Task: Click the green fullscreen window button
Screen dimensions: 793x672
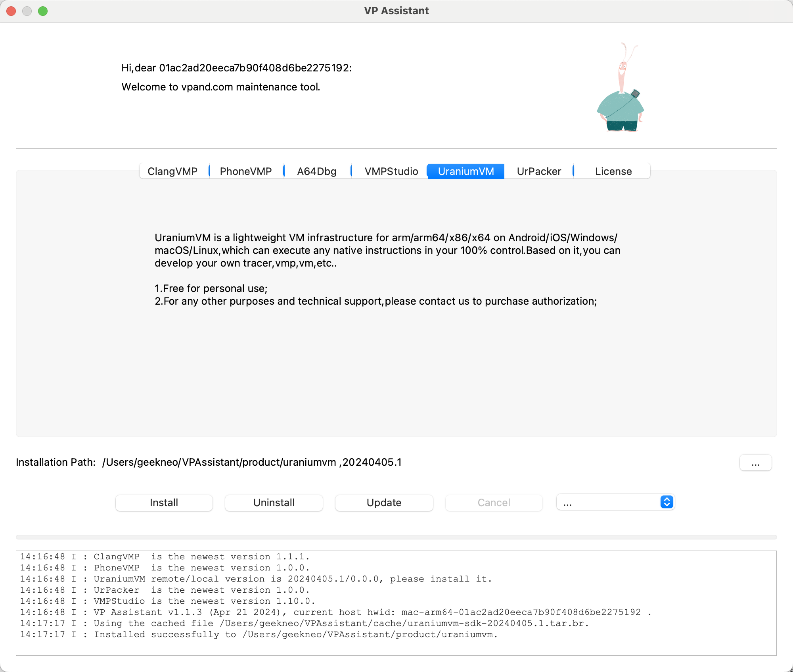Action: [43, 11]
